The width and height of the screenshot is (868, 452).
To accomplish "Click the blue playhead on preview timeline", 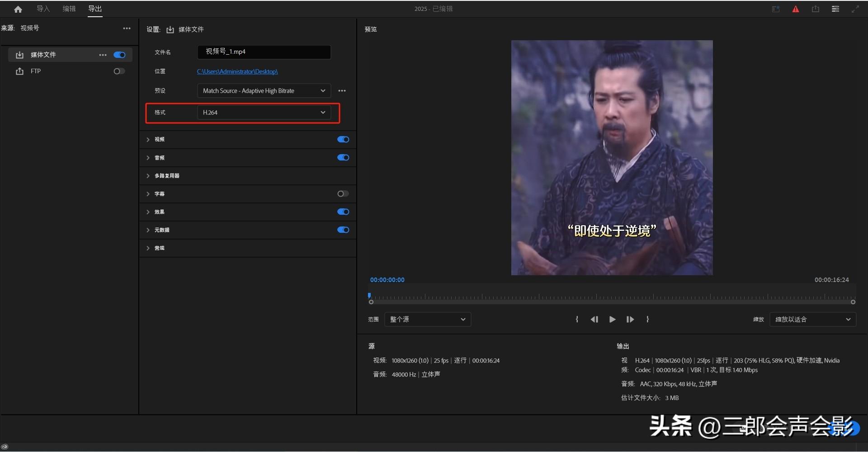I will click(x=369, y=296).
